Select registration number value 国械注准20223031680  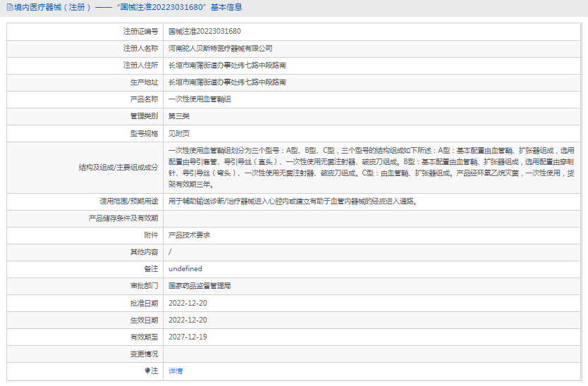pos(204,31)
